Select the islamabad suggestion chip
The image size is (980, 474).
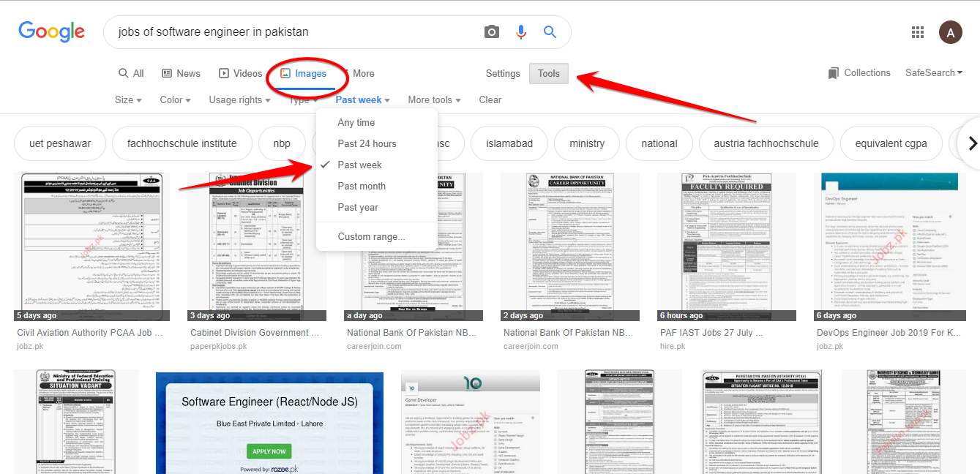coord(509,144)
